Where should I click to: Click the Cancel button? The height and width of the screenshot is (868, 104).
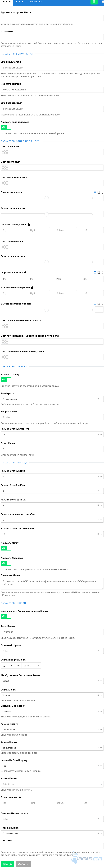pos(23,862)
